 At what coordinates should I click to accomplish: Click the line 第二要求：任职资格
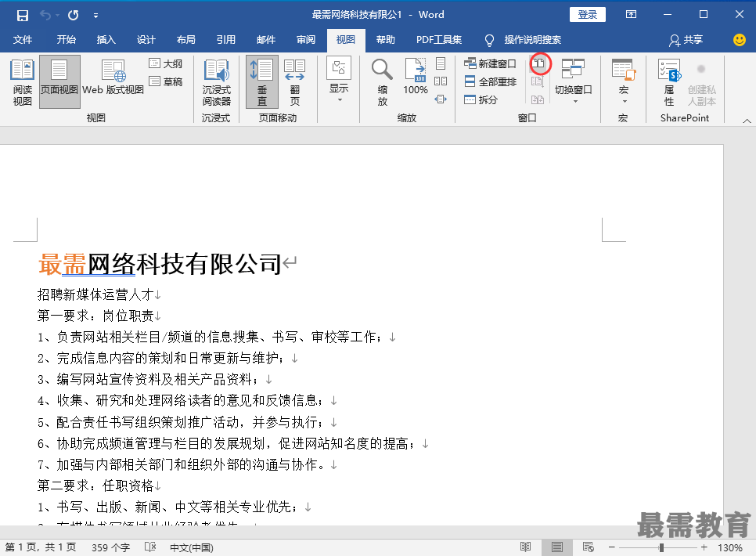[x=95, y=485]
